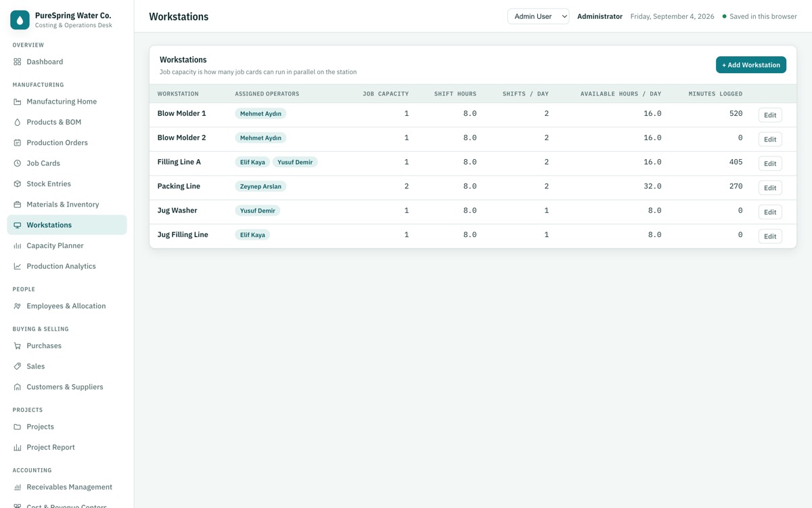Click the Employees & Allocation people icon
Image resolution: width=812 pixels, height=508 pixels.
point(18,306)
